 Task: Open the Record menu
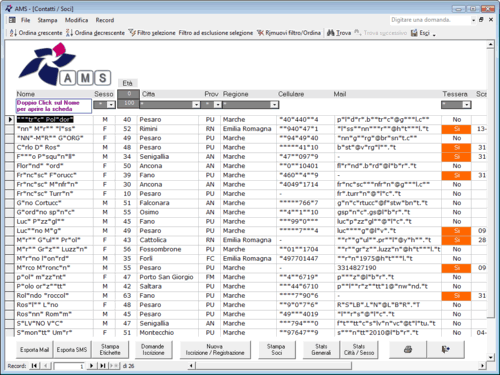105,20
